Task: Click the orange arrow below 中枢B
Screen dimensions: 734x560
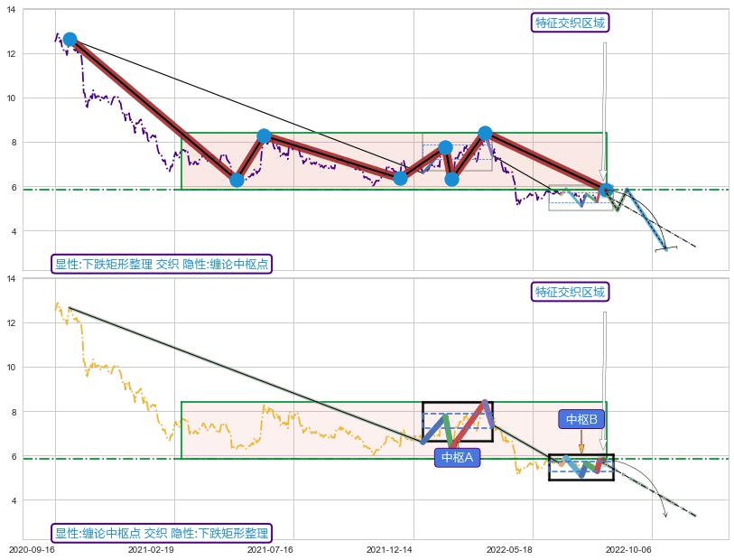Action: click(581, 443)
